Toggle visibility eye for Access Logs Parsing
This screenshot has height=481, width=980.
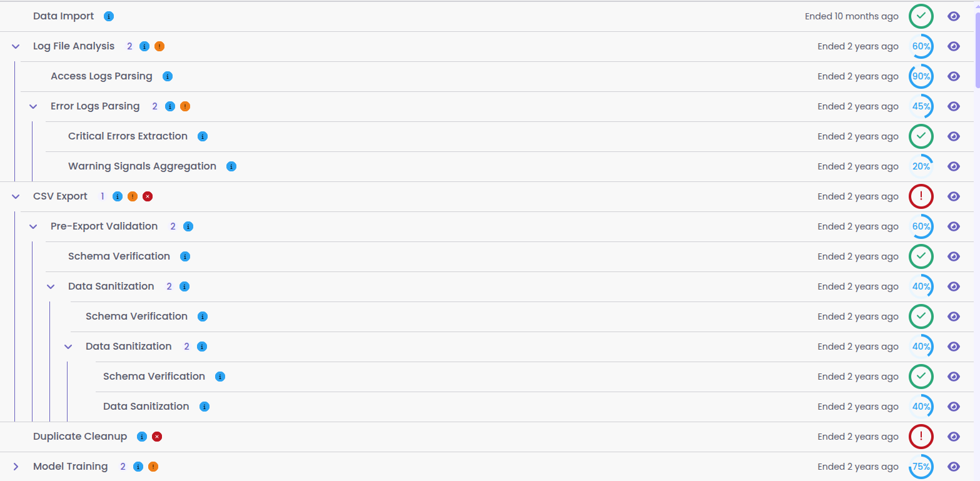(x=954, y=76)
